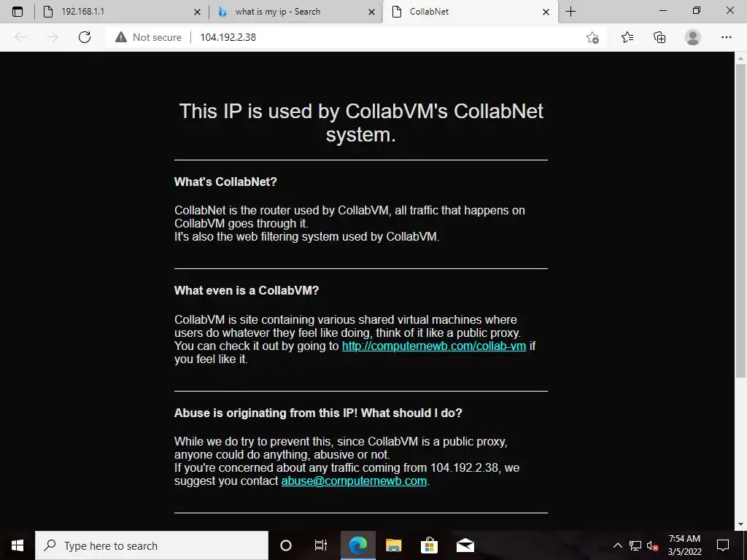
Task: Open the Collections icon
Action: [659, 37]
